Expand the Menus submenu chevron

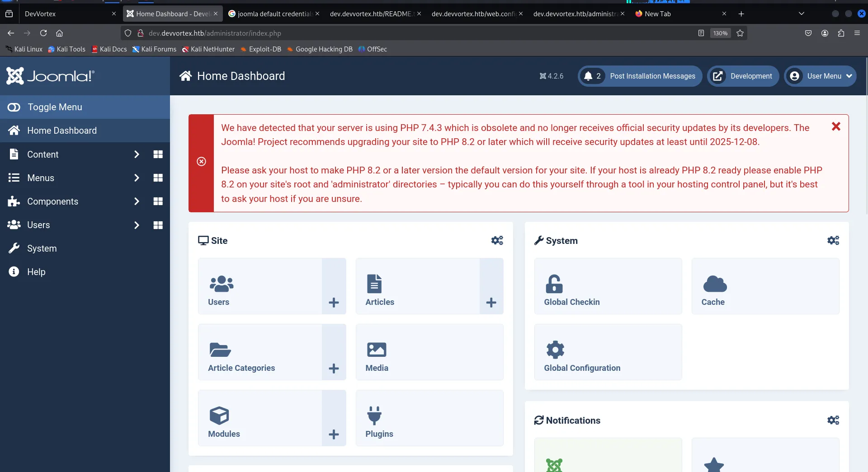(x=137, y=178)
